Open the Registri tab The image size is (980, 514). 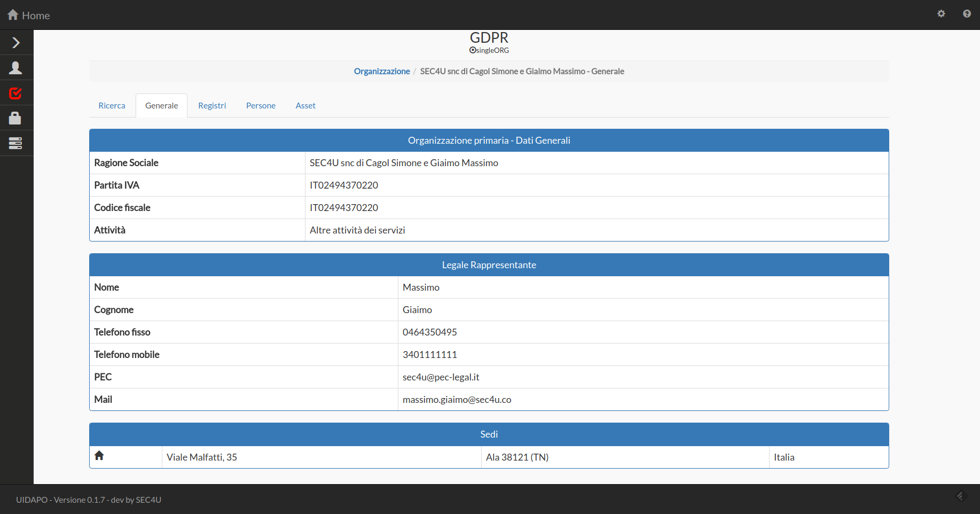point(212,106)
